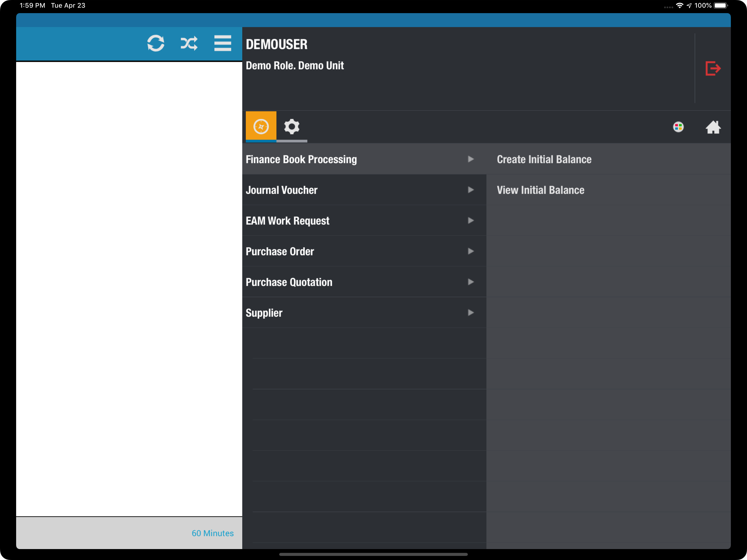Open the Purchase Order menu item
747x560 pixels.
click(364, 251)
